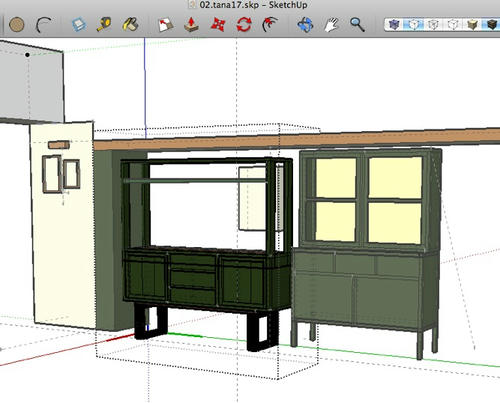This screenshot has height=403, width=500.
Task: Toggle X-Ray face style
Action: tap(394, 25)
